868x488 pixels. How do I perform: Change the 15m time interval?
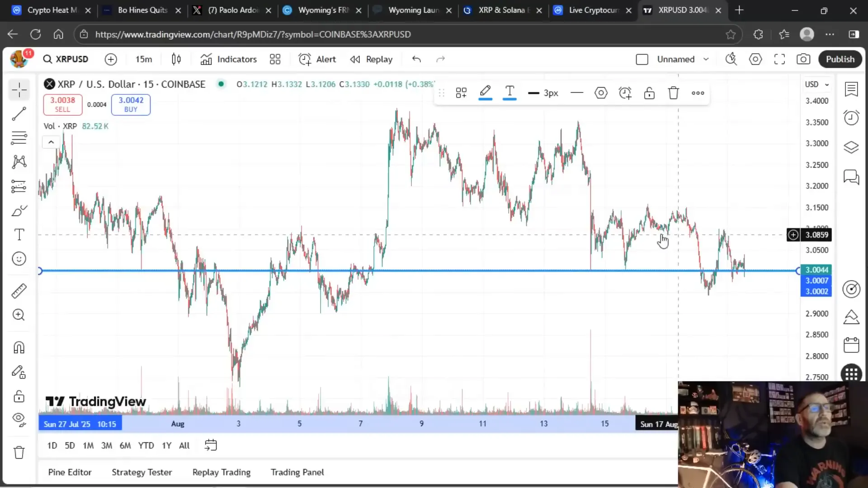click(x=144, y=59)
